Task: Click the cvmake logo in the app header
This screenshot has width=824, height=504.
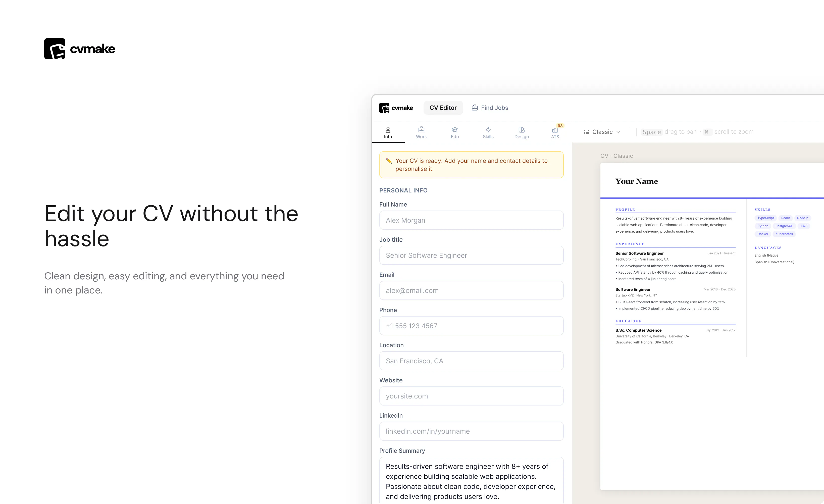Action: [x=396, y=108]
